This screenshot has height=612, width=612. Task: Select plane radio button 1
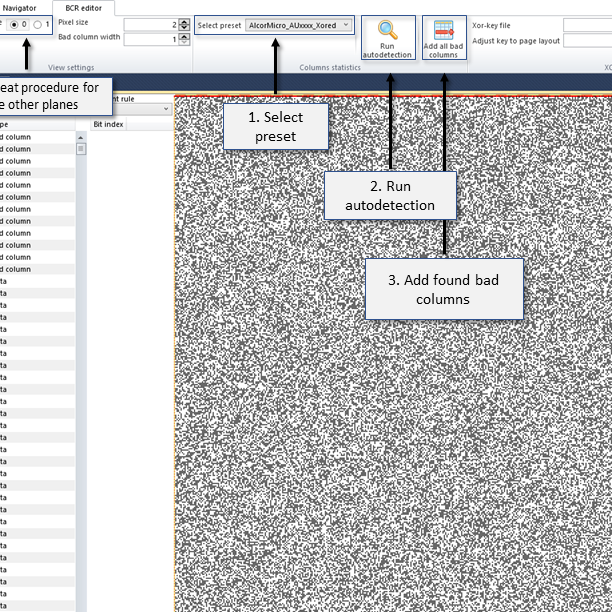[x=38, y=24]
